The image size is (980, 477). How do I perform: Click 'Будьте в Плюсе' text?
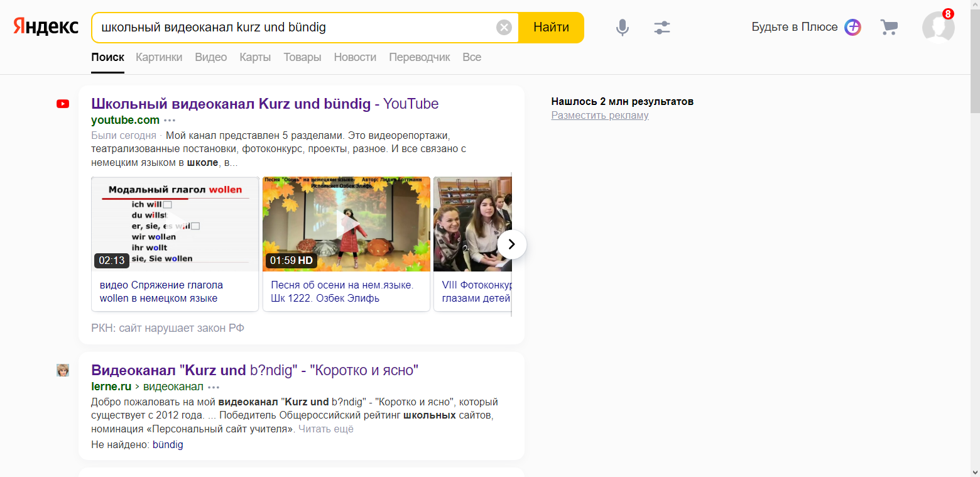[x=795, y=27]
